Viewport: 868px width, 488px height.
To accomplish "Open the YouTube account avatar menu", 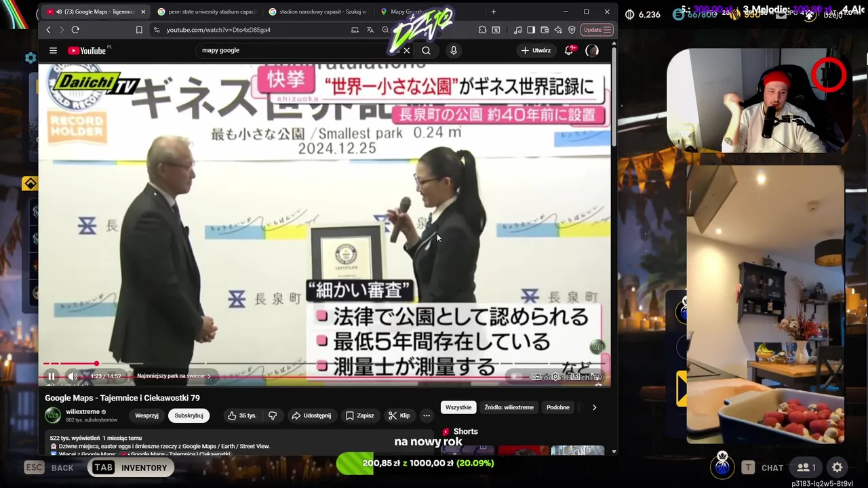I will 592,50.
